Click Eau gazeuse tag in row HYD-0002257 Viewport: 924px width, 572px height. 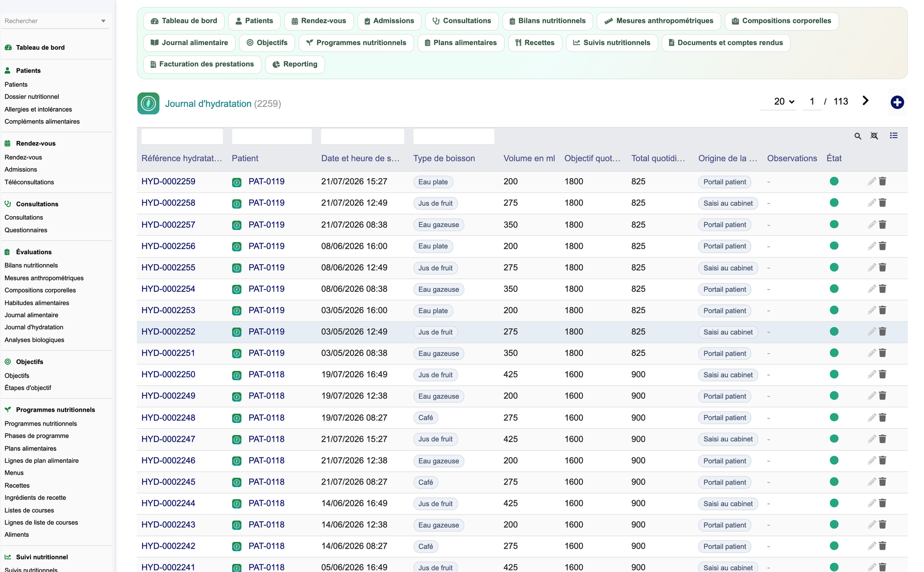point(438,225)
